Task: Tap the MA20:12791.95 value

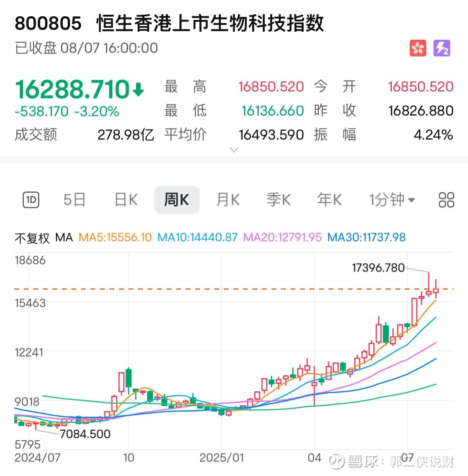Action: [282, 237]
